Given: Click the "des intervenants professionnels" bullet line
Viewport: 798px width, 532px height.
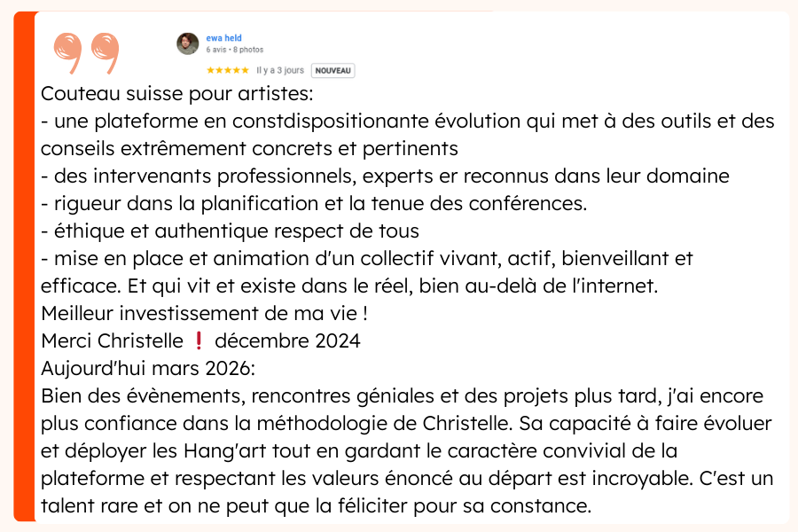Looking at the screenshot, I should [385, 176].
